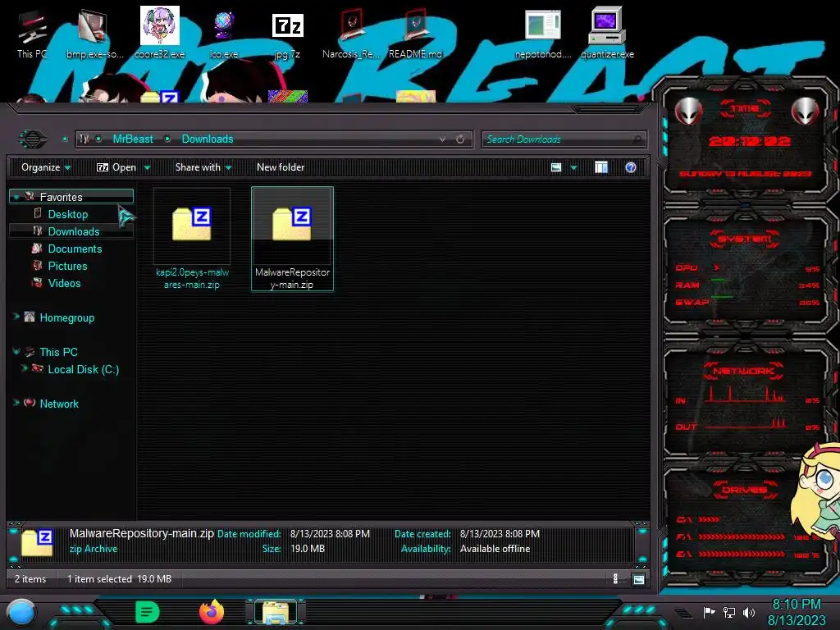
Task: Open Action Center flag icon
Action: pos(709,612)
